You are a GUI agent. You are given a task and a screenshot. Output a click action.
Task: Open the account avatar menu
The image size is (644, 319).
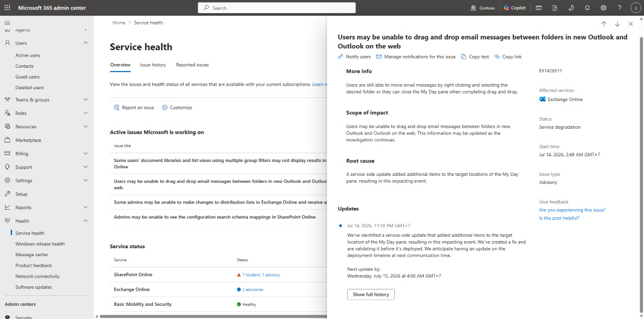tap(636, 8)
